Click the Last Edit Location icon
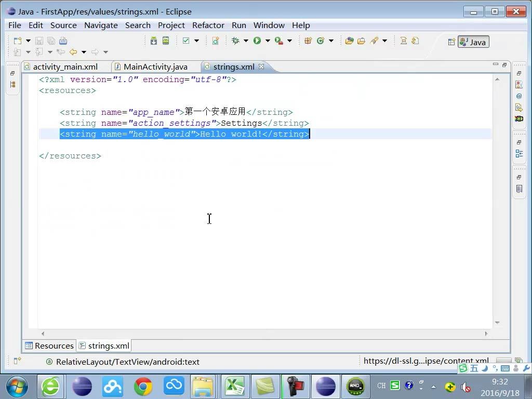This screenshot has height=399, width=532. pos(61,52)
